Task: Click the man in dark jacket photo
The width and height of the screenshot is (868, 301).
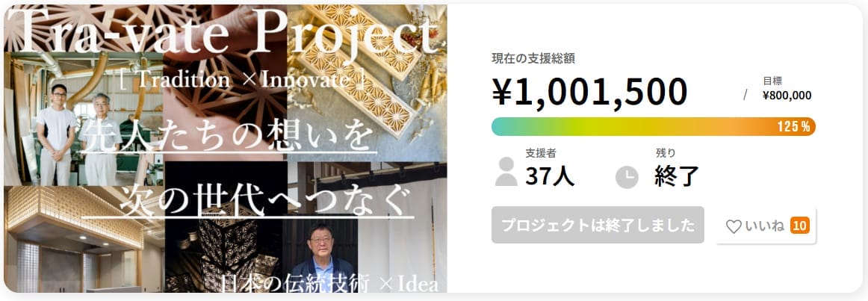Action: 322,258
